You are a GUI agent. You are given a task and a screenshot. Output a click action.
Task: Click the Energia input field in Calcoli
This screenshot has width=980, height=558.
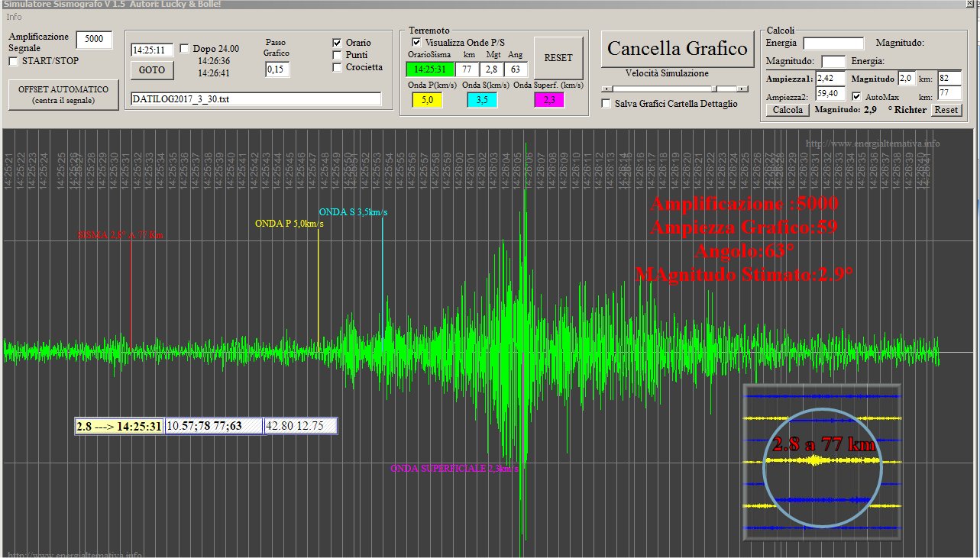tap(833, 44)
